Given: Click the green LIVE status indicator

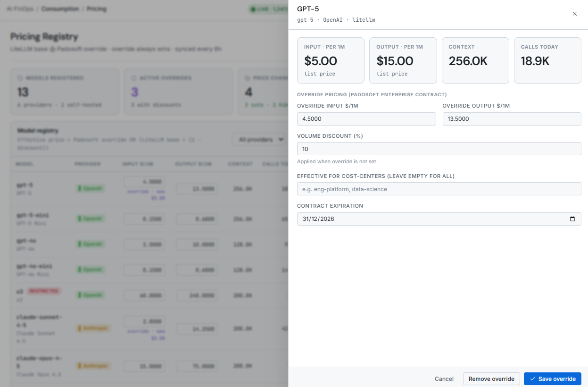Looking at the screenshot, I should (x=268, y=9).
